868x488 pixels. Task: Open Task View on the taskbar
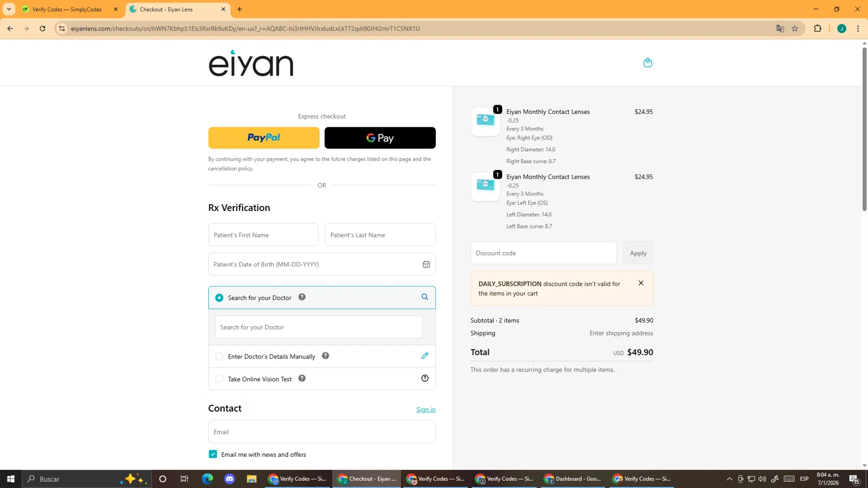tap(185, 479)
